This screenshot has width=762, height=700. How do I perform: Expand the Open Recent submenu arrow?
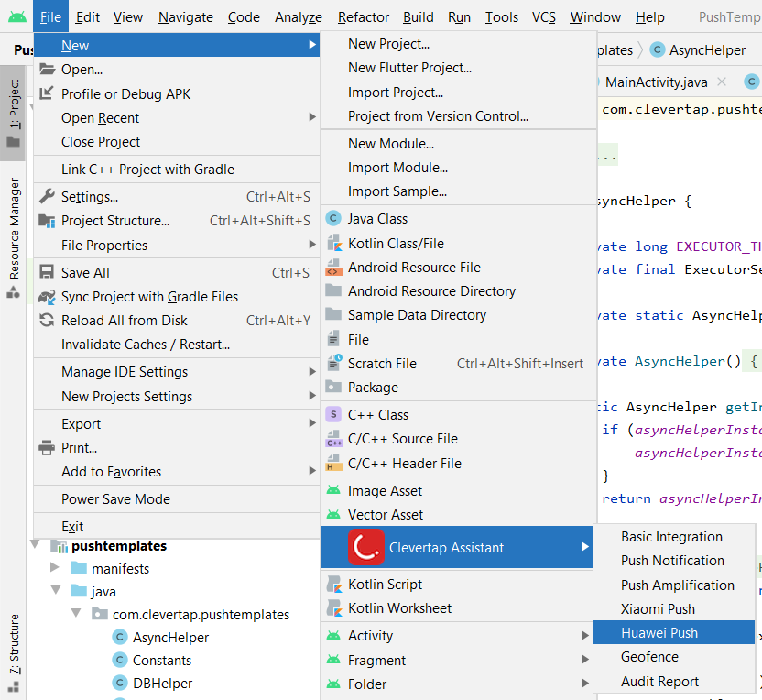coord(312,117)
